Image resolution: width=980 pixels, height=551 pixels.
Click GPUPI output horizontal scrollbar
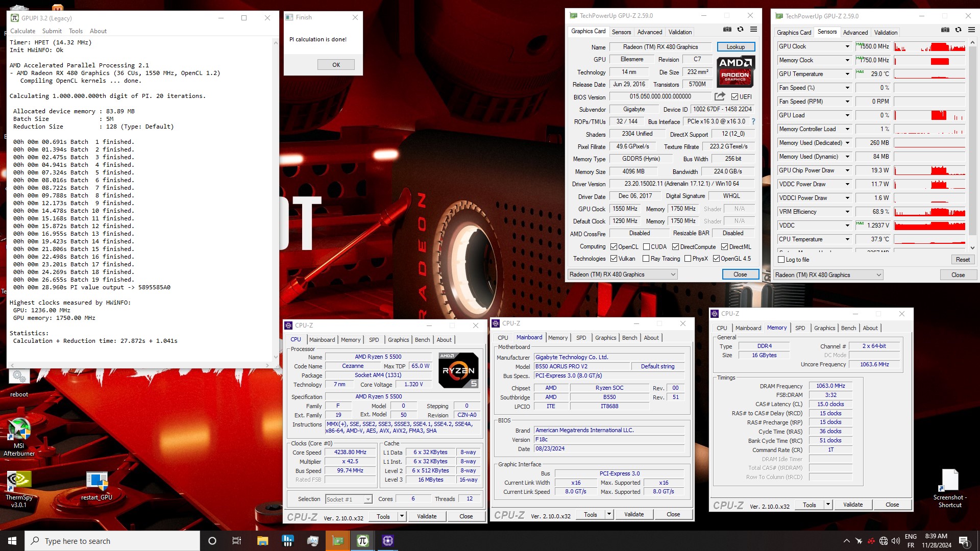coord(140,365)
